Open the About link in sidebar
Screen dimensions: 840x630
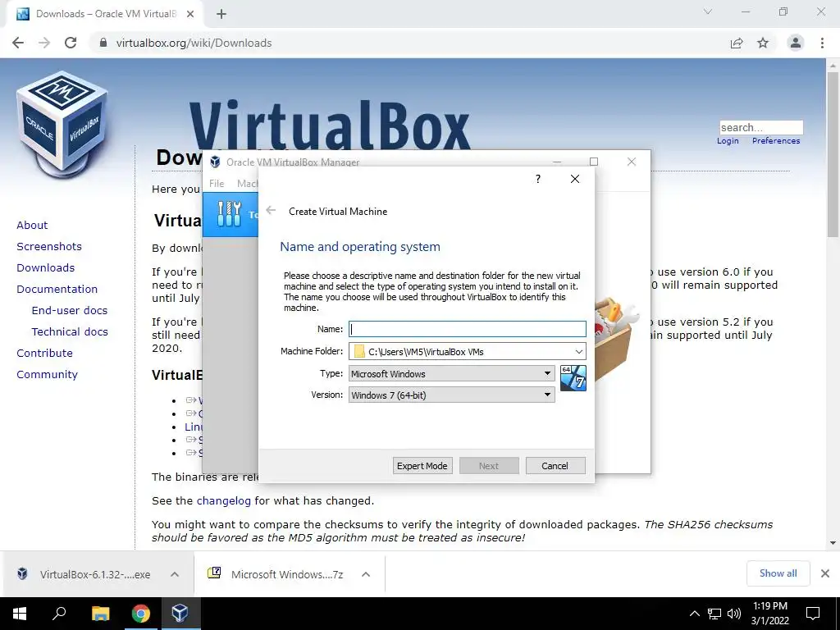click(x=32, y=225)
